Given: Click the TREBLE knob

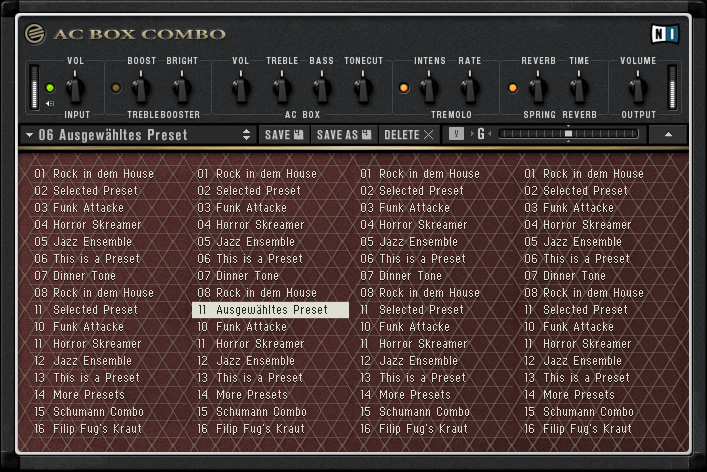Looking at the screenshot, I should 282,88.
